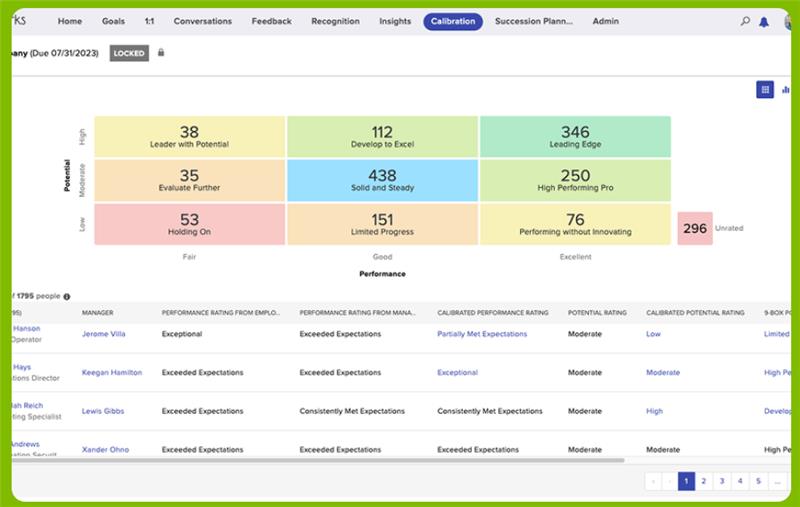This screenshot has height=507, width=800.
Task: Open the Partially Met Expectations calibrated rating
Action: click(482, 334)
